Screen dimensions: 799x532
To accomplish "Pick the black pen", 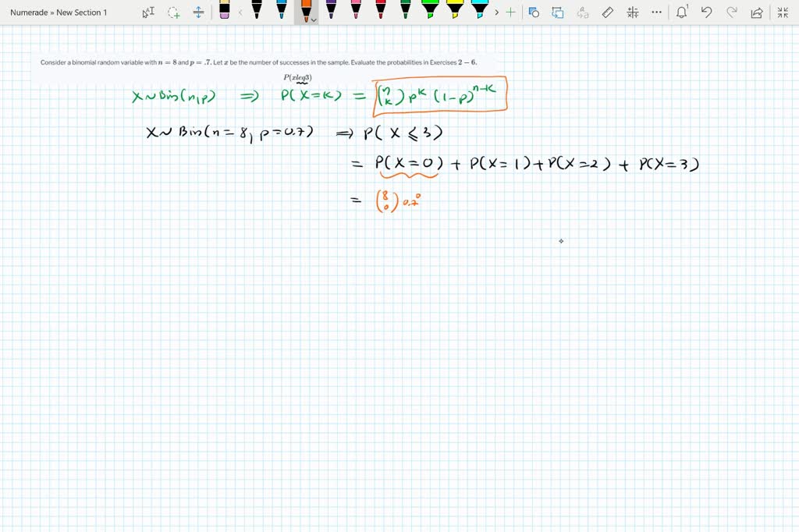I will pos(257,12).
